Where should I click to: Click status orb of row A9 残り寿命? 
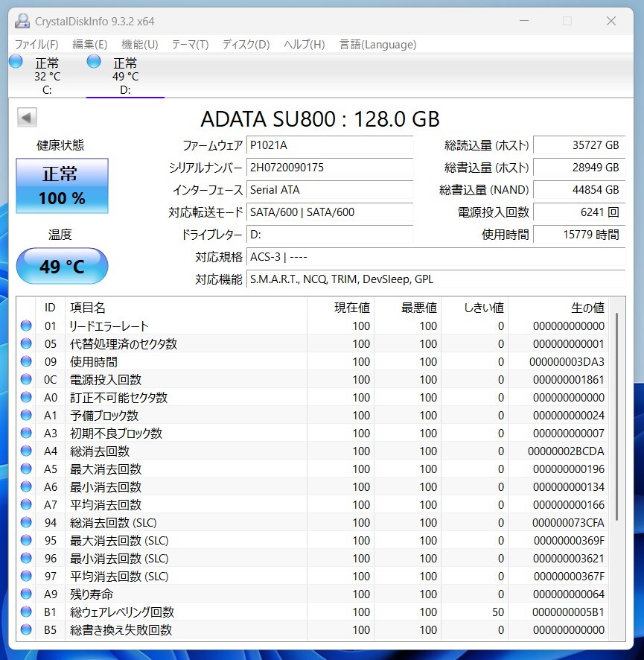26,594
